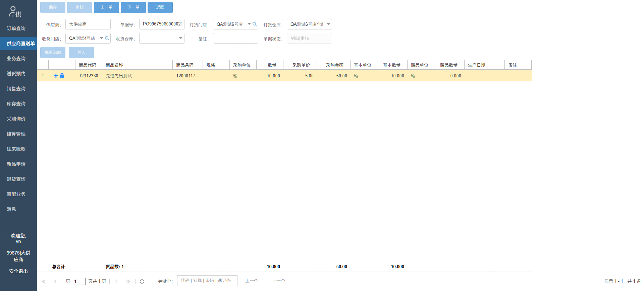Click the 商品条码 column header
644x291 pixels.
[x=187, y=65]
